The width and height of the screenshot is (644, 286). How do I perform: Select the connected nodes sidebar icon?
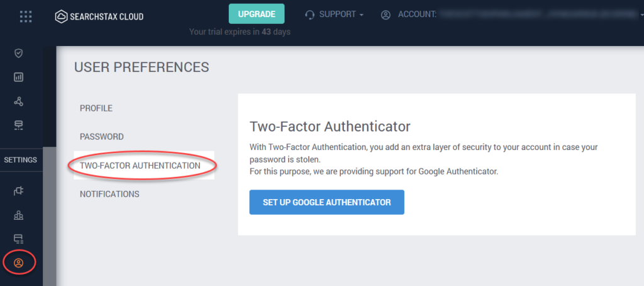[x=18, y=101]
